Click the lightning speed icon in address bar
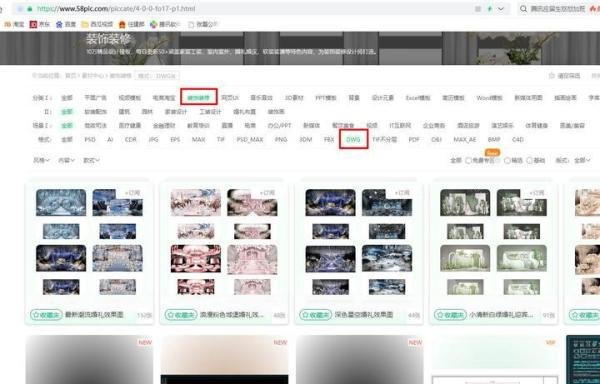The image size is (600, 384). coord(489,8)
